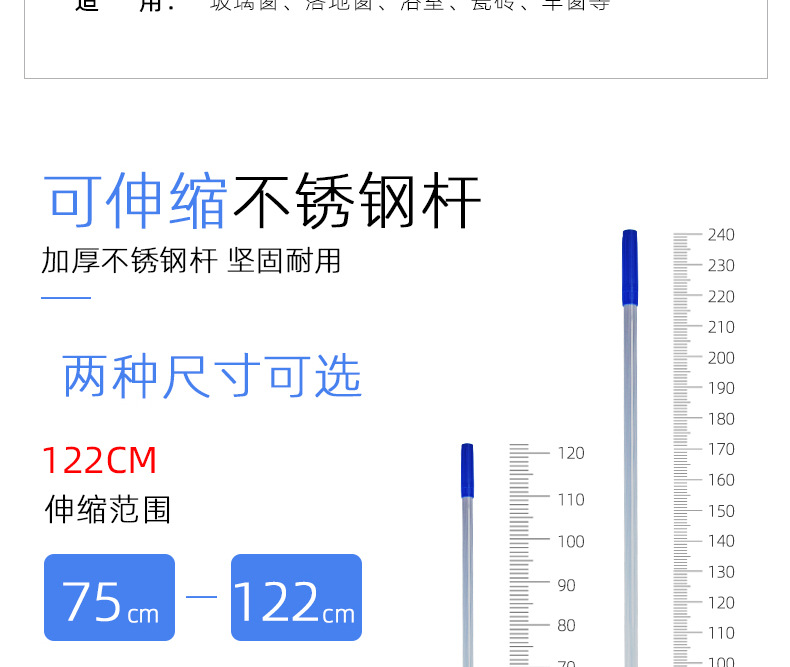Click the 两种尺寸可选 blue text
790x667 pixels.
coord(212,376)
